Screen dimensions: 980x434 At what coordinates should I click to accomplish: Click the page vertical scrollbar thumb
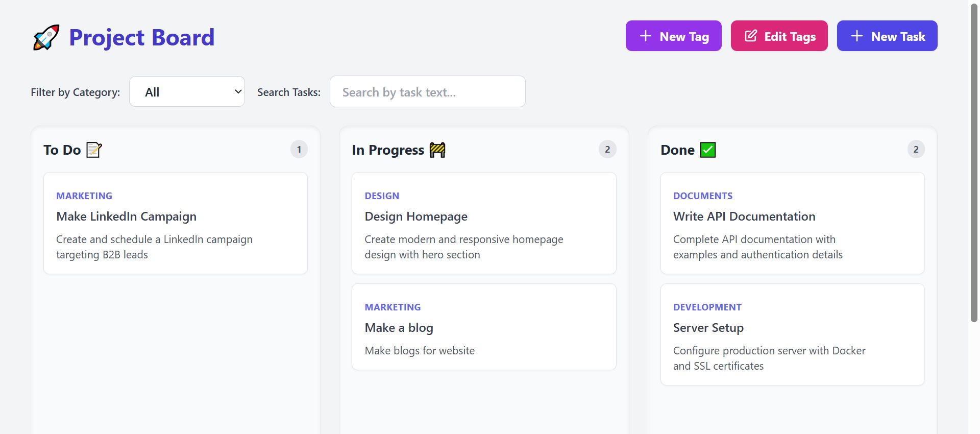(974, 163)
